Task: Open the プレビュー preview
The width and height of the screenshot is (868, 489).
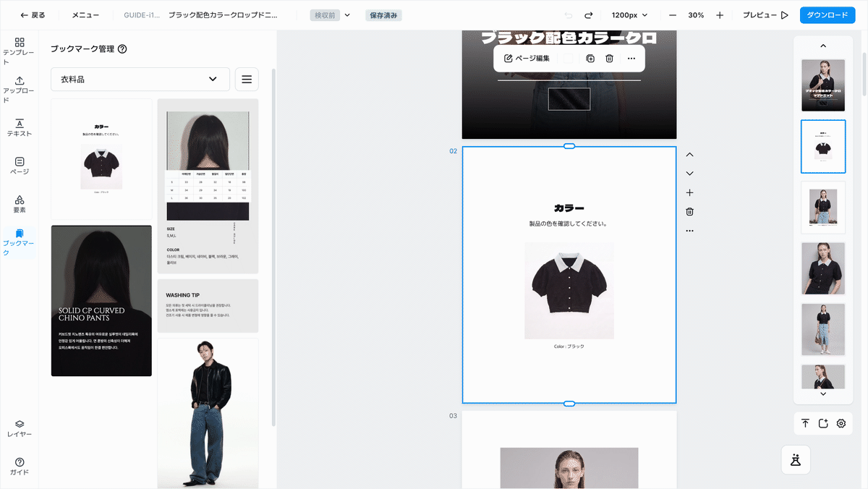Action: (765, 15)
